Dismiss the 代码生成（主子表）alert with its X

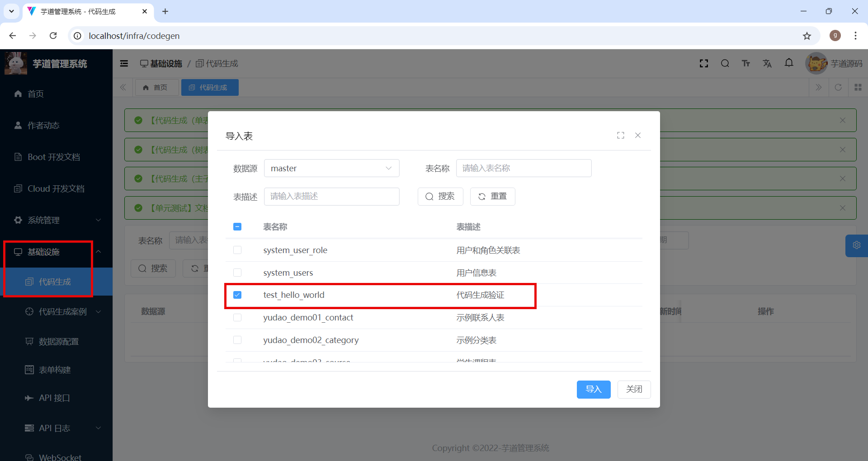(x=842, y=179)
